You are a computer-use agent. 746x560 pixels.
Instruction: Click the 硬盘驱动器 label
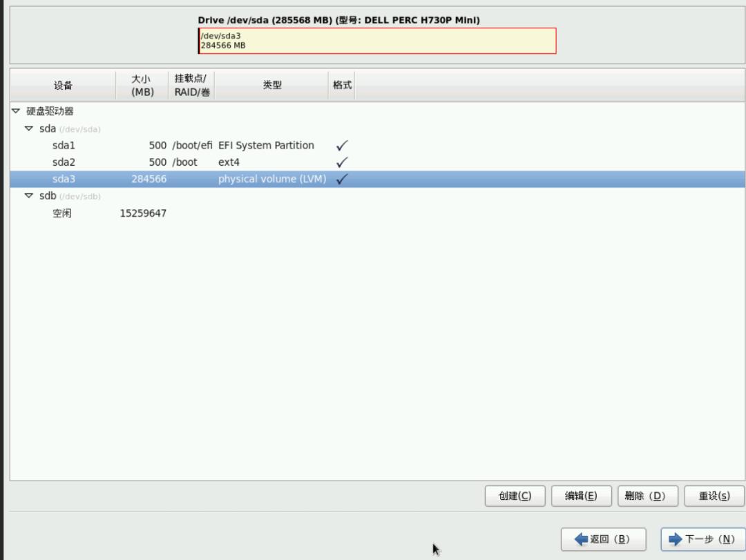(50, 111)
